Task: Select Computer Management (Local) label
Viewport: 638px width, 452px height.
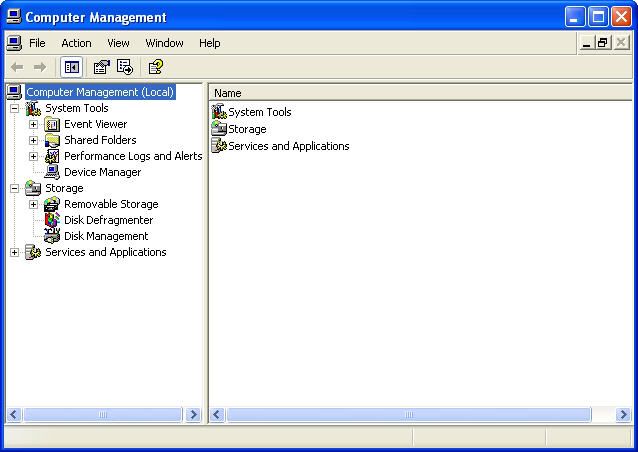Action: click(100, 92)
